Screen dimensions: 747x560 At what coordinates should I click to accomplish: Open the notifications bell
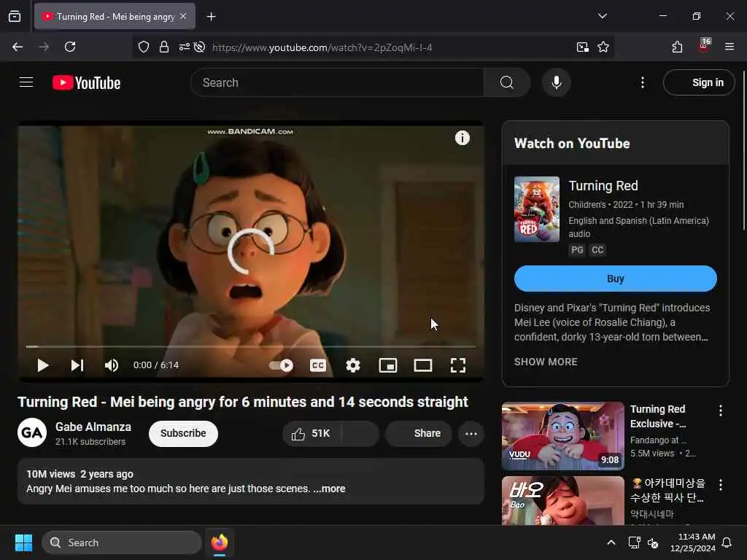click(x=727, y=542)
